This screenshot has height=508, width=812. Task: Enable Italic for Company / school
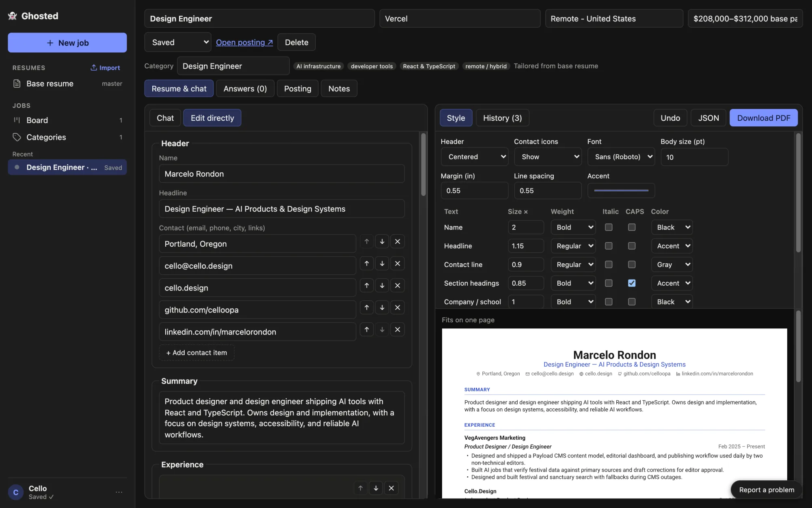(x=609, y=302)
